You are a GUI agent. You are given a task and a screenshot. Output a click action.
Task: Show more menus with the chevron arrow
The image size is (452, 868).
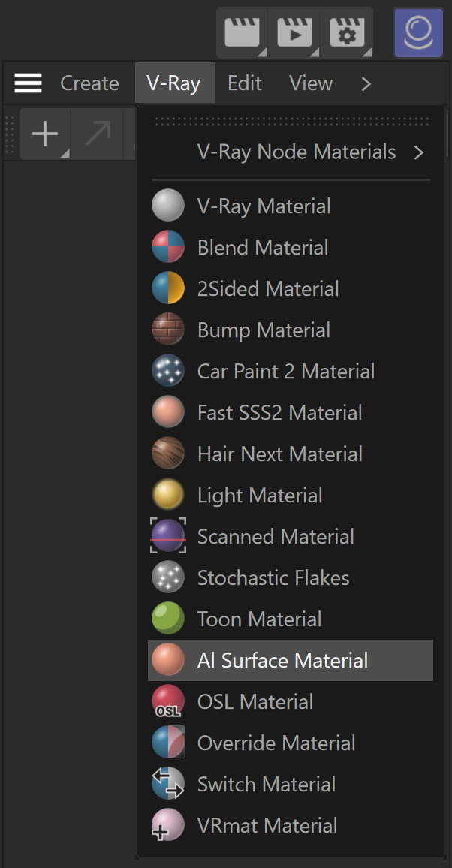click(366, 83)
